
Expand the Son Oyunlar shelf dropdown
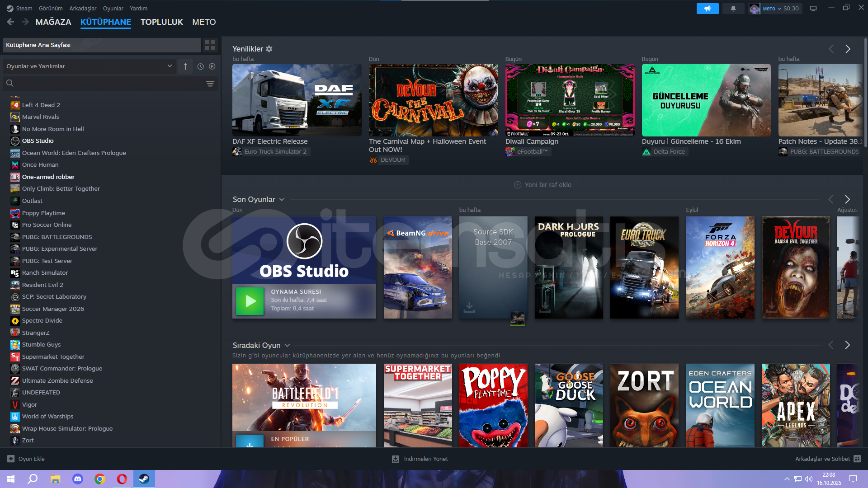(282, 199)
